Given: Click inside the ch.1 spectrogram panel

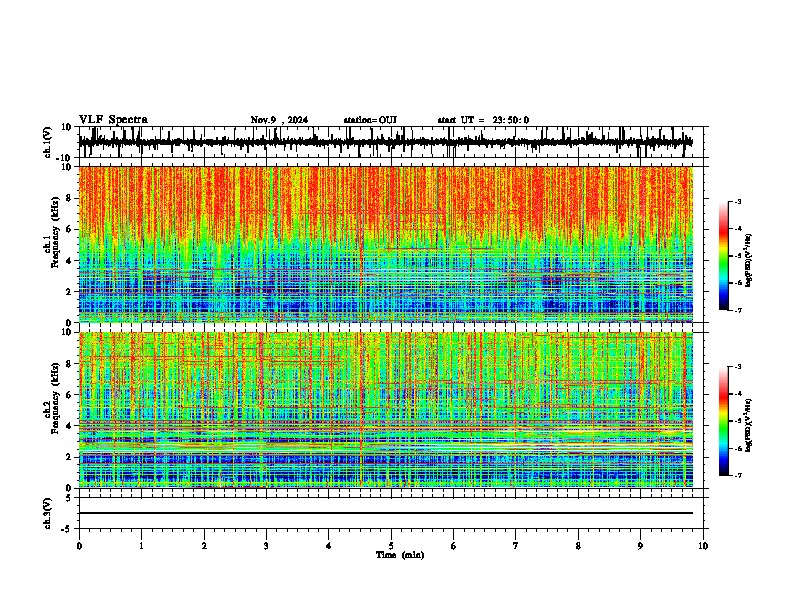Looking at the screenshot, I should tap(385, 244).
